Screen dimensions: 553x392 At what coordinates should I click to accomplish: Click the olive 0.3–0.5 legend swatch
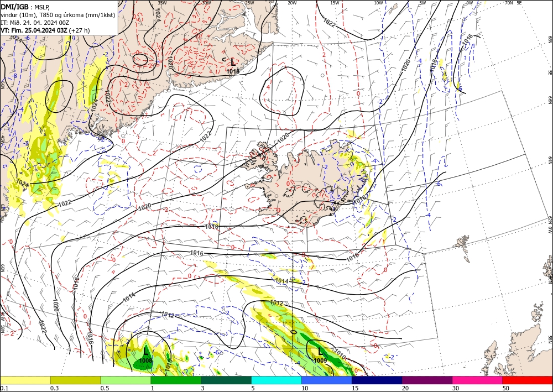[75, 380]
